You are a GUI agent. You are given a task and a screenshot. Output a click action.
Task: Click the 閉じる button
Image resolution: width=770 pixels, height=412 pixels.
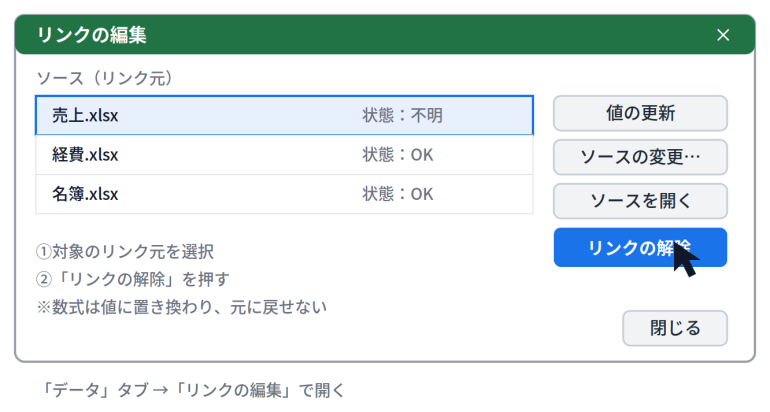[x=675, y=328]
